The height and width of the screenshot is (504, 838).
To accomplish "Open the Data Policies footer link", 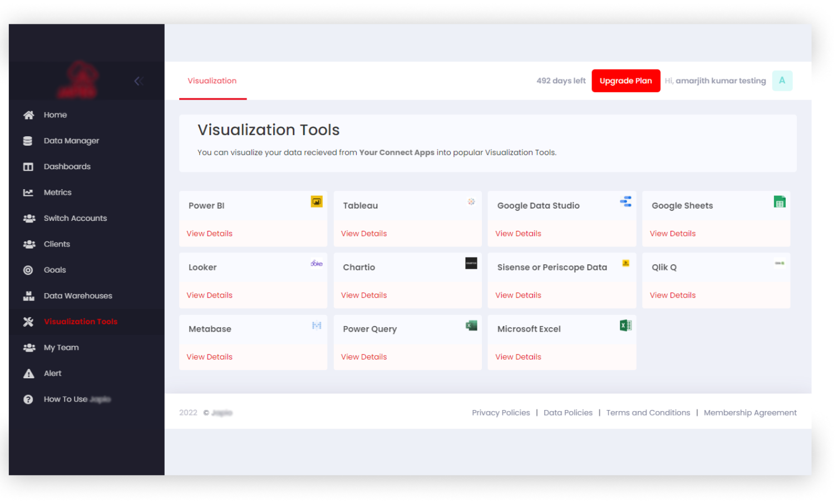I will 568,413.
